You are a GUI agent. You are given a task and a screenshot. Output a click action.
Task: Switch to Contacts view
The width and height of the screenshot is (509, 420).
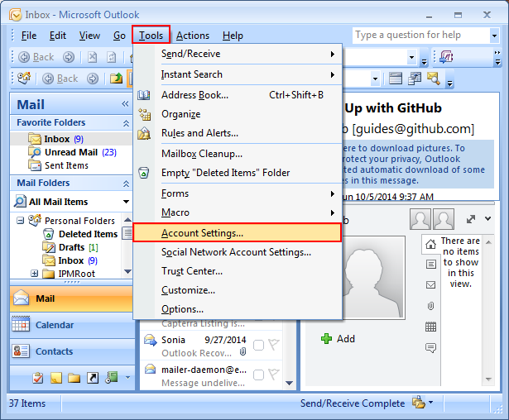tap(72, 351)
